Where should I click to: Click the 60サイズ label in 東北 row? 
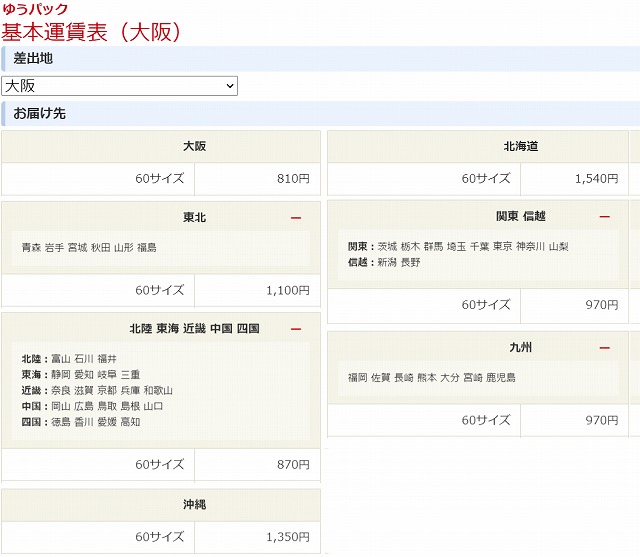point(160,290)
